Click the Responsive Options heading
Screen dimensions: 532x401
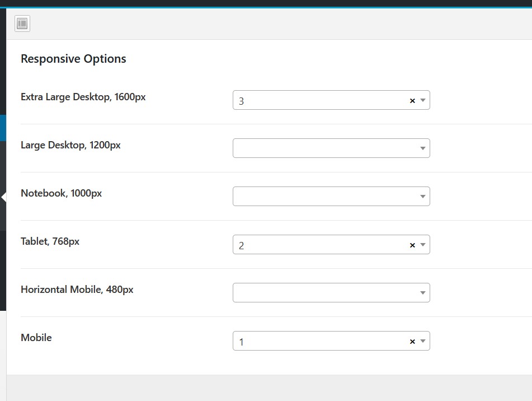pyautogui.click(x=73, y=59)
